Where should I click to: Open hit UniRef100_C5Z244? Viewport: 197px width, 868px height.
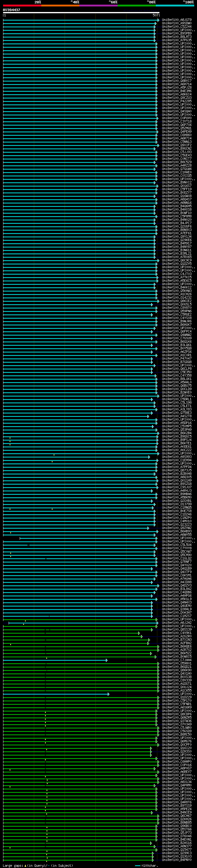pyautogui.click(x=177, y=26)
